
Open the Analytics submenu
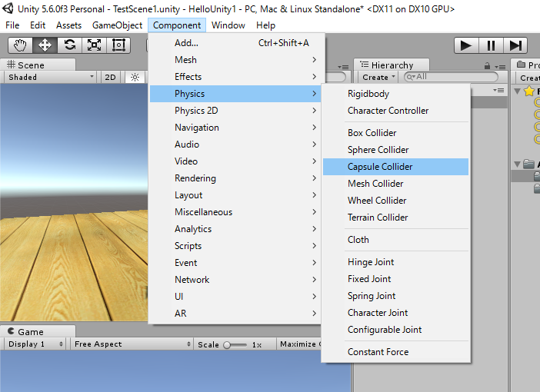point(235,228)
